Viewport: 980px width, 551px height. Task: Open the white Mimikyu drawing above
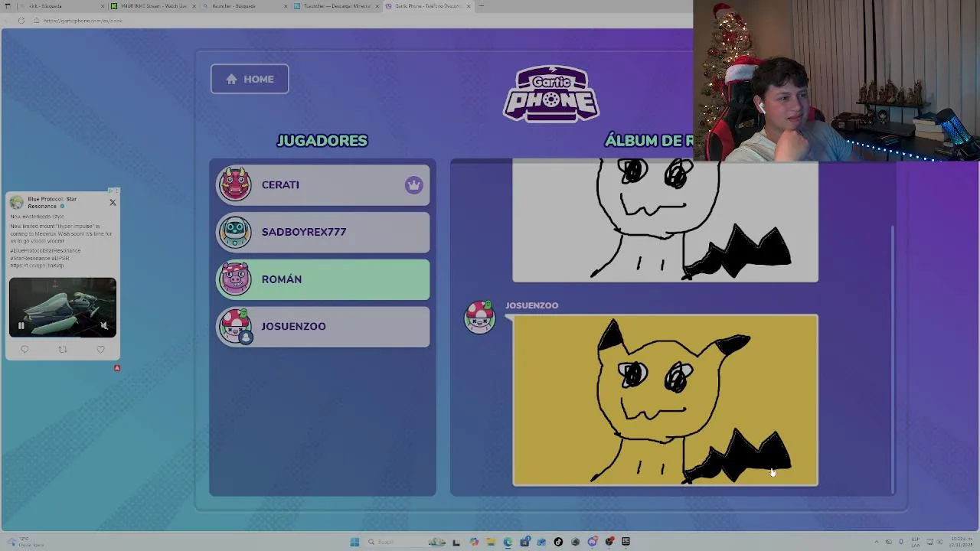665,220
